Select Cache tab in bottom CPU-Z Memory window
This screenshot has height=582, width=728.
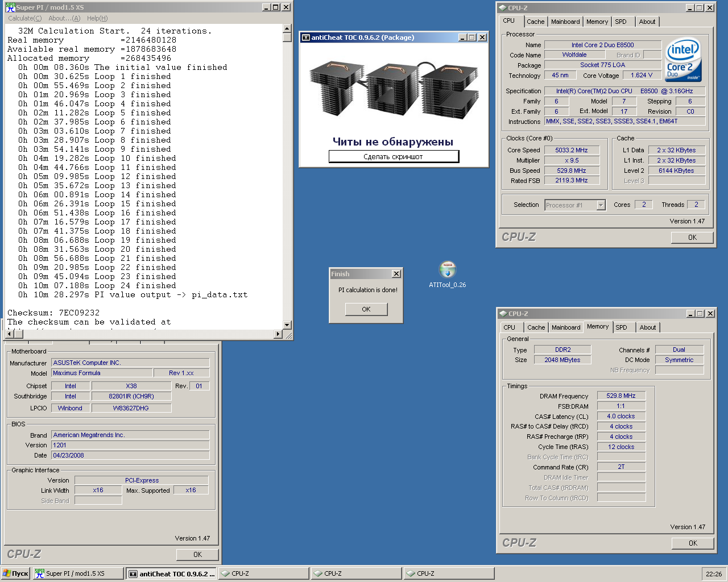(x=536, y=327)
